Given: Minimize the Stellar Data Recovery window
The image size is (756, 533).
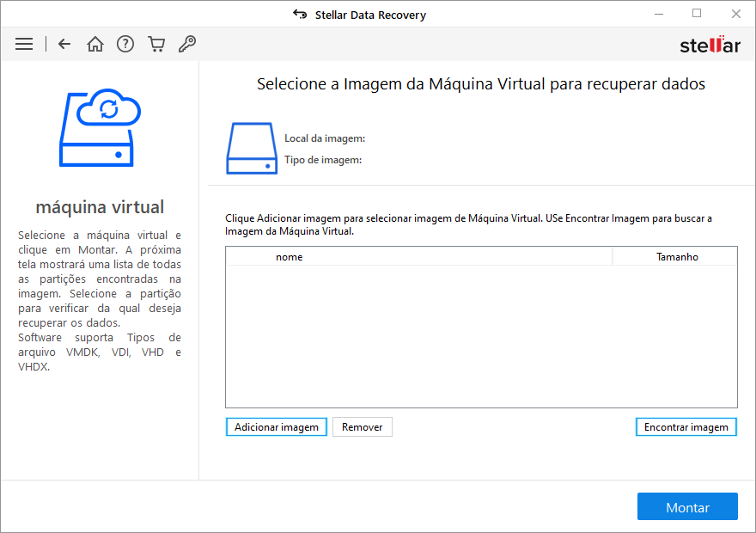Looking at the screenshot, I should pos(659,14).
